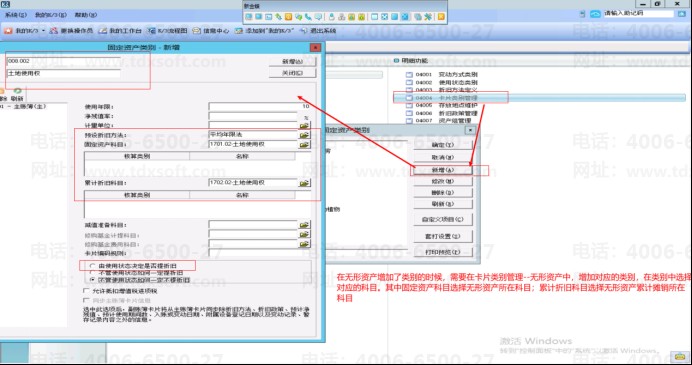The width and height of the screenshot is (692, 365).
Task: Click the 关闭(C) button in the 新增 dialog
Action: [x=293, y=73]
